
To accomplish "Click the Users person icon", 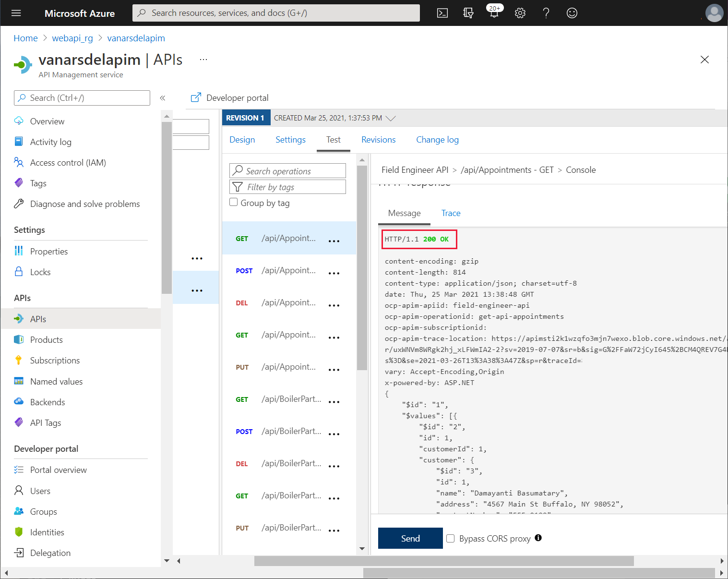I will pyautogui.click(x=19, y=490).
